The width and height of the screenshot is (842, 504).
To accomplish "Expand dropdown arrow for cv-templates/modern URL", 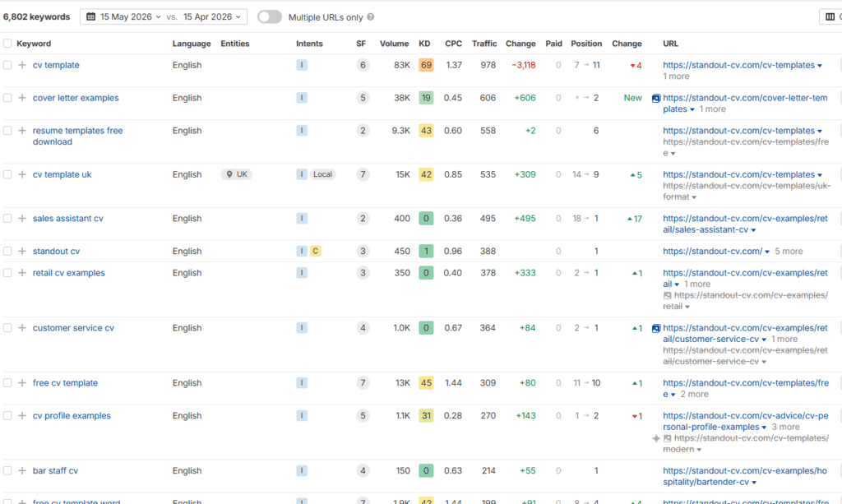I will (699, 450).
